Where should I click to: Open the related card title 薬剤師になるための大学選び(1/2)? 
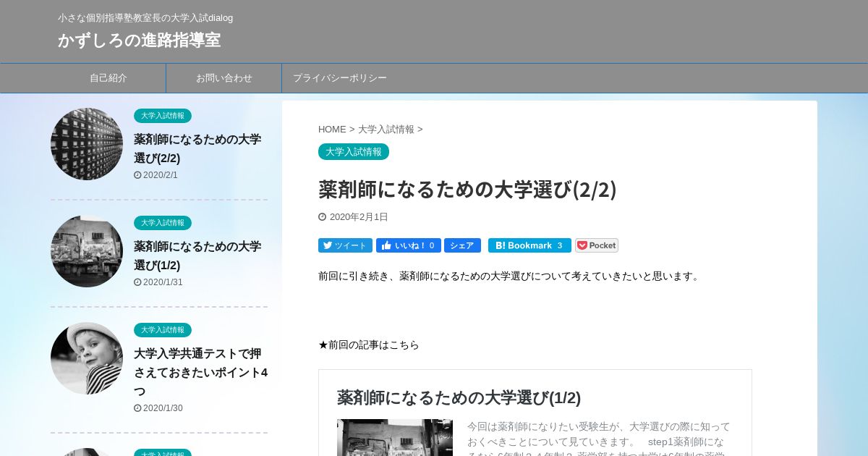(459, 398)
